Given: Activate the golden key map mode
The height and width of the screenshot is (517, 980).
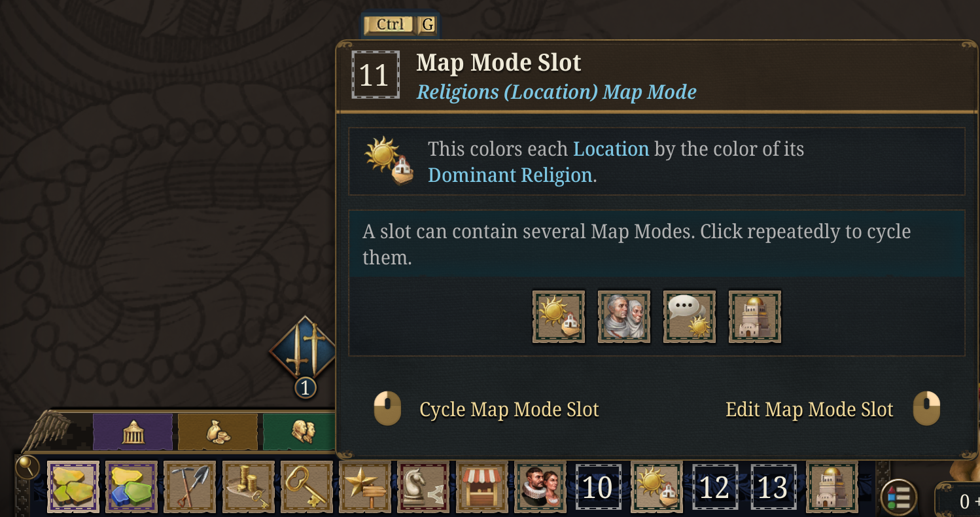Looking at the screenshot, I should (306, 486).
